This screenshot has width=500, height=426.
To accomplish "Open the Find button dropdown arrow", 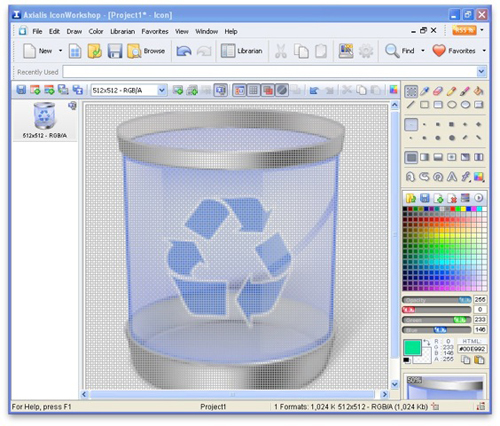I will [423, 51].
